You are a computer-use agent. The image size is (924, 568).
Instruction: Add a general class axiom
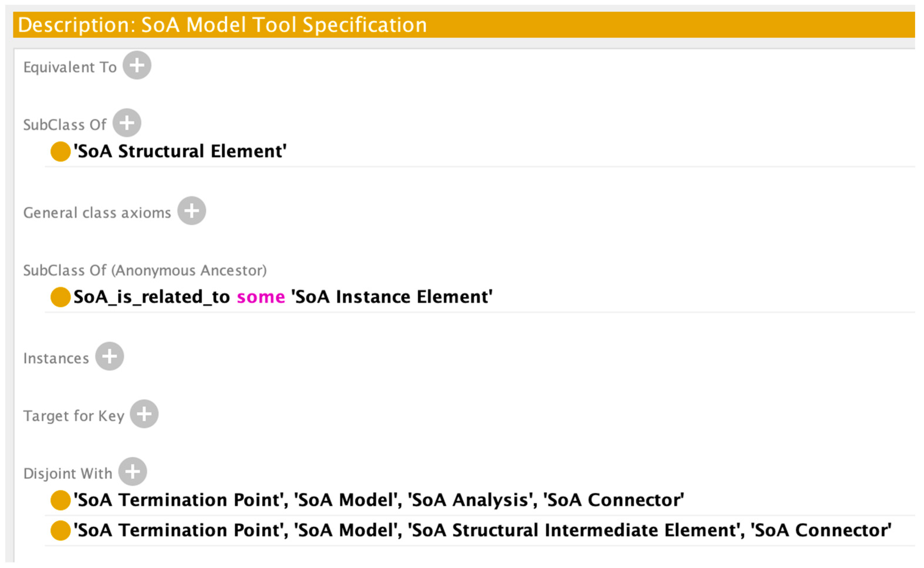[x=191, y=211]
